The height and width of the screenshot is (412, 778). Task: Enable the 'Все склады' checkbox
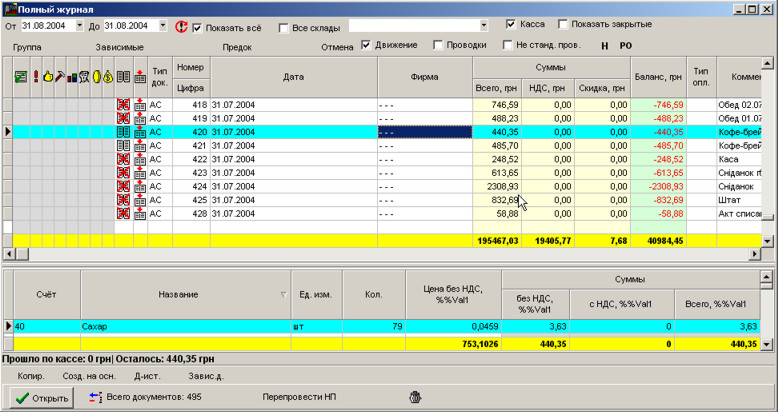point(283,25)
